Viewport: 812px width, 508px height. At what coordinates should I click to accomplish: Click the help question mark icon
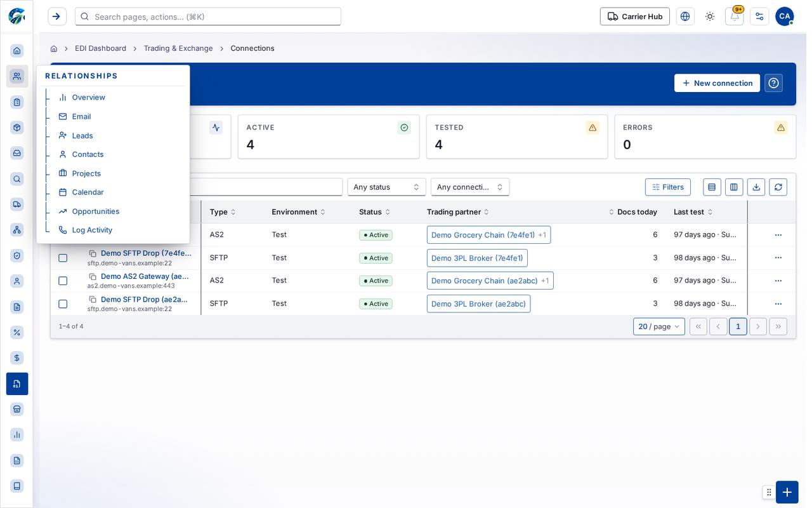pos(774,83)
